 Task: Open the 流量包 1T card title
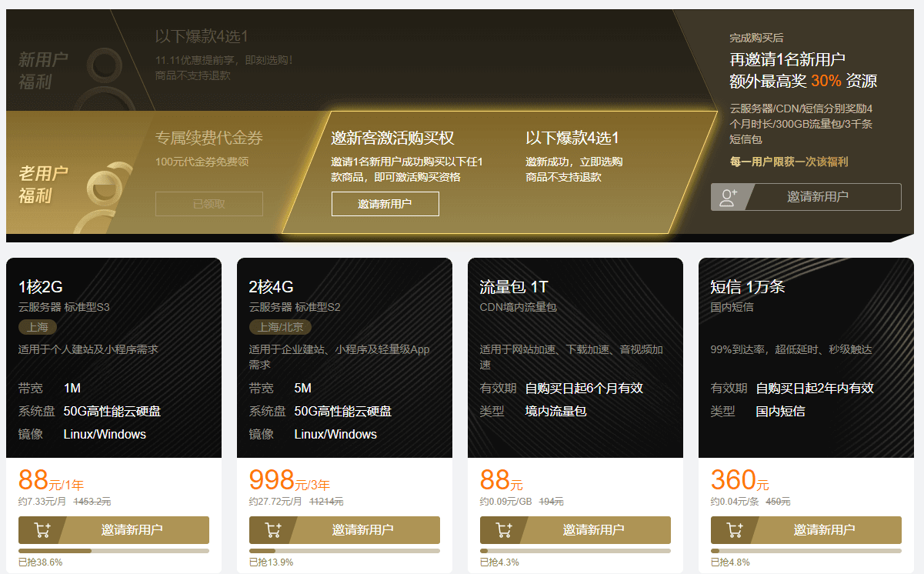513,287
